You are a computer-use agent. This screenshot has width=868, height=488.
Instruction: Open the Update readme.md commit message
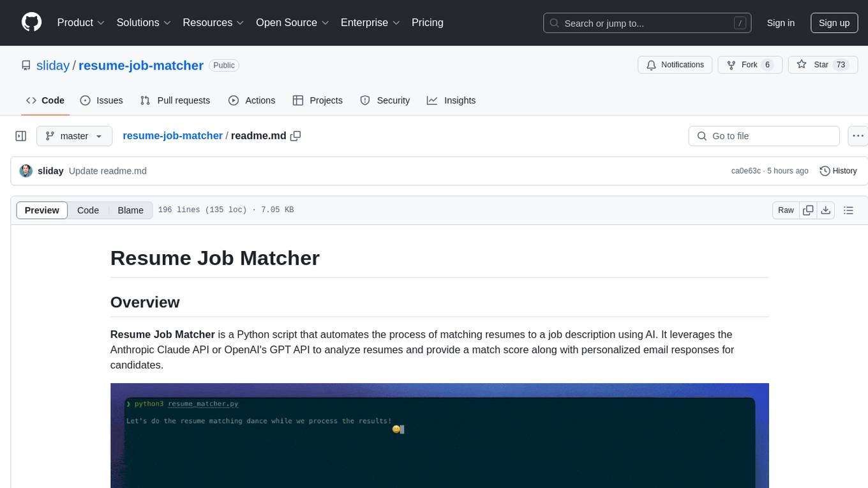(x=108, y=171)
